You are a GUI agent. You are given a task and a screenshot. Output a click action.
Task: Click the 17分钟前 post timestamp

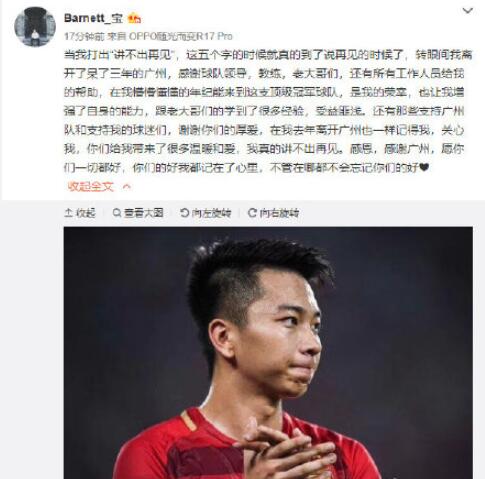(84, 36)
